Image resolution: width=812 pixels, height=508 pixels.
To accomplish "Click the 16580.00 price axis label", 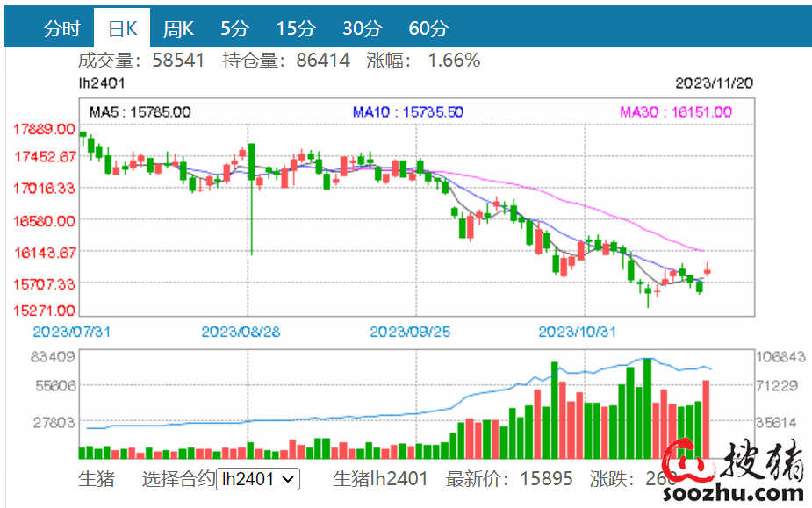I will [44, 221].
